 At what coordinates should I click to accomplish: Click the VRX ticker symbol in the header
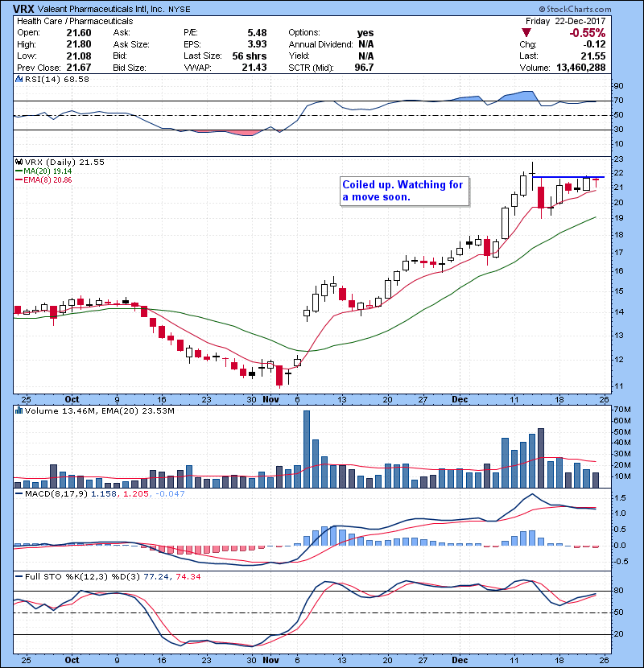coord(23,9)
